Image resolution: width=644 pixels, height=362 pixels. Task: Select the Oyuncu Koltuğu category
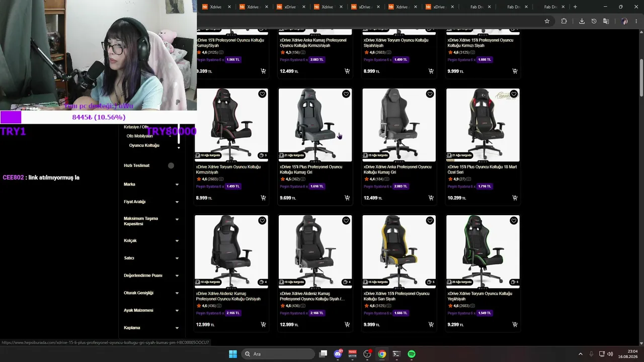pyautogui.click(x=144, y=145)
